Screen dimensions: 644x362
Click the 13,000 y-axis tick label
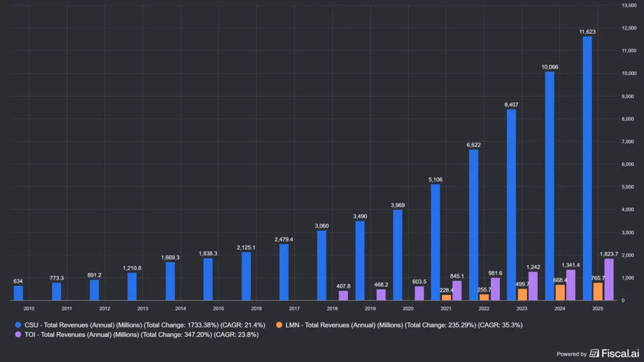coord(629,5)
